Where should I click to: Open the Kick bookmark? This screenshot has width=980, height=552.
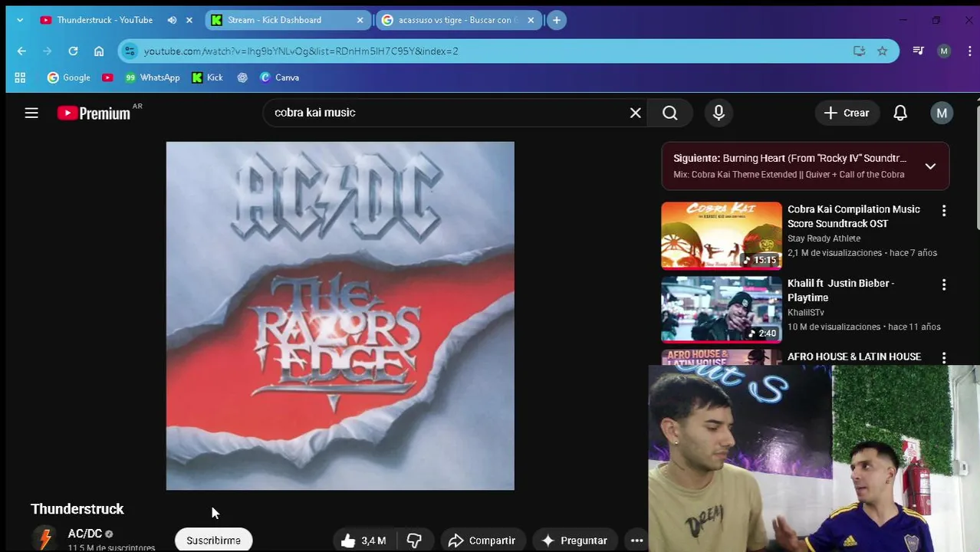click(x=208, y=77)
